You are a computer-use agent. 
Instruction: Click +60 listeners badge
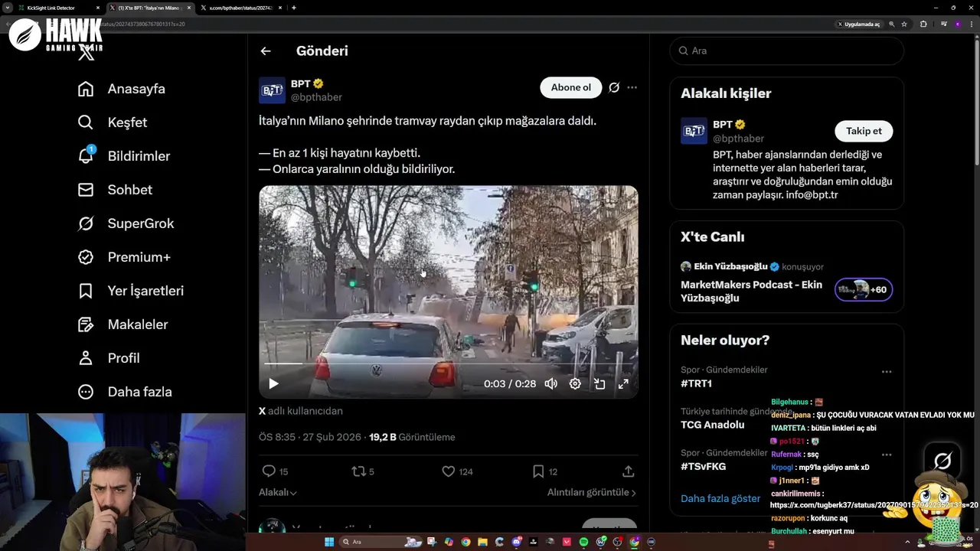(864, 289)
